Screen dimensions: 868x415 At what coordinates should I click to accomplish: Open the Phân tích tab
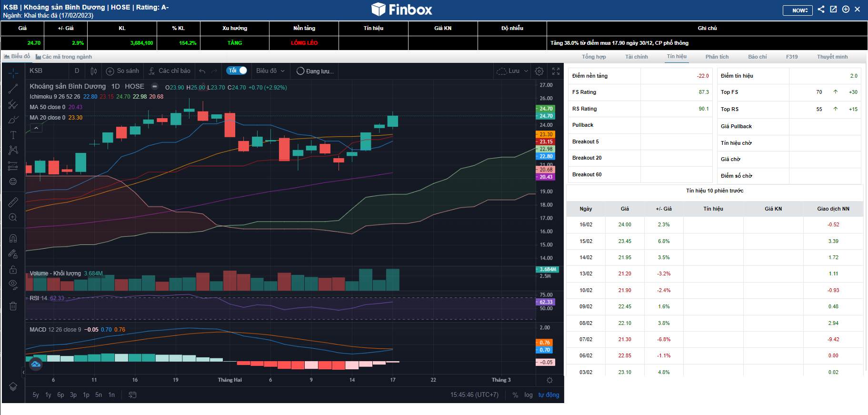717,57
